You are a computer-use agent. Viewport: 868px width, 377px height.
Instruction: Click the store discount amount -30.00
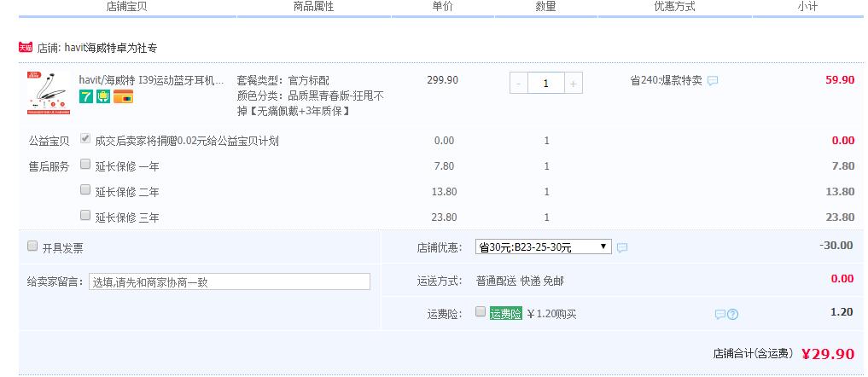(836, 246)
